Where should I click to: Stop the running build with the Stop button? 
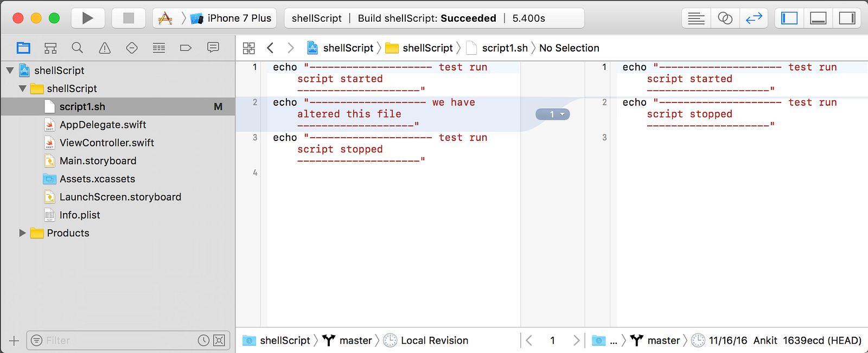pos(129,18)
